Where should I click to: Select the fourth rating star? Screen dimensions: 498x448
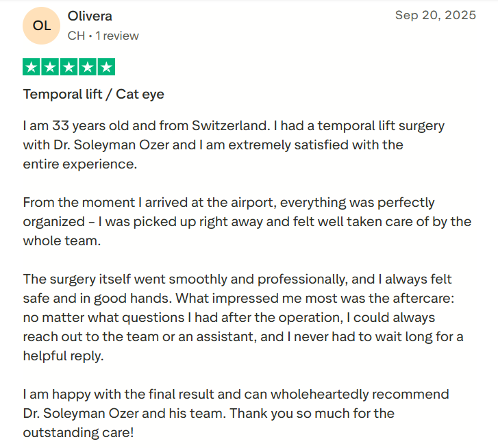[87, 67]
